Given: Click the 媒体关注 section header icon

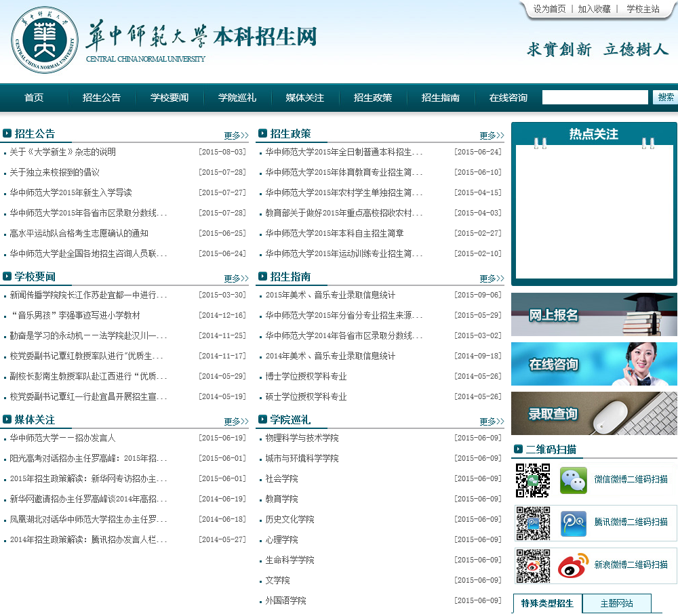Looking at the screenshot, I should click(7, 419).
